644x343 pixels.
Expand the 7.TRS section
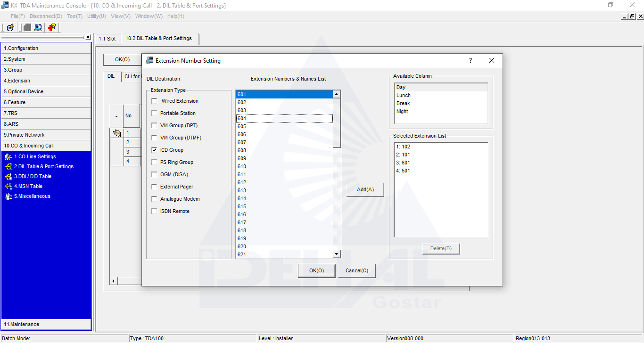pyautogui.click(x=46, y=113)
